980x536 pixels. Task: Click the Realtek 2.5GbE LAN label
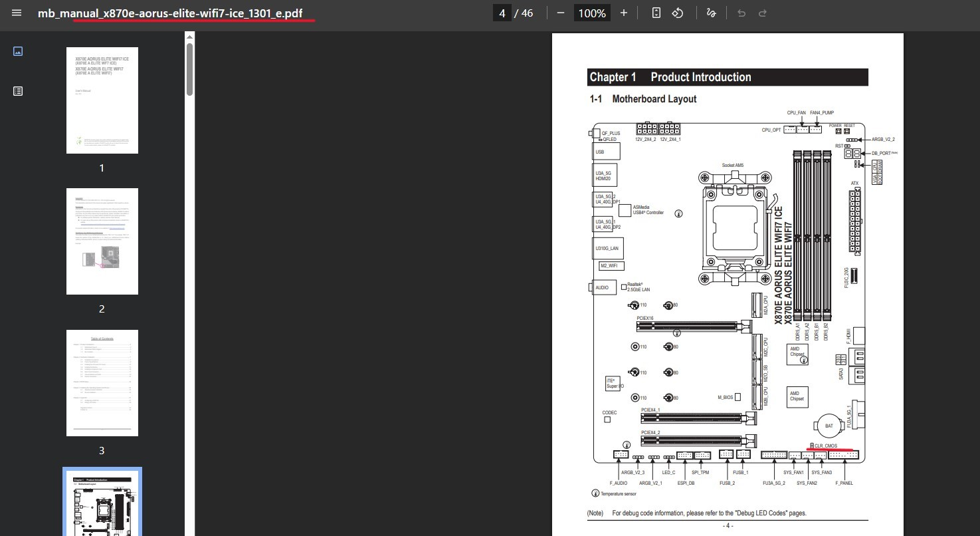click(638, 287)
